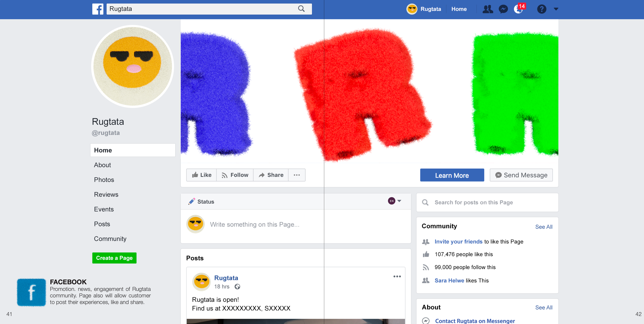Click Contact Rugtata on Messenger link
This screenshot has width=644, height=324.
coord(475,321)
